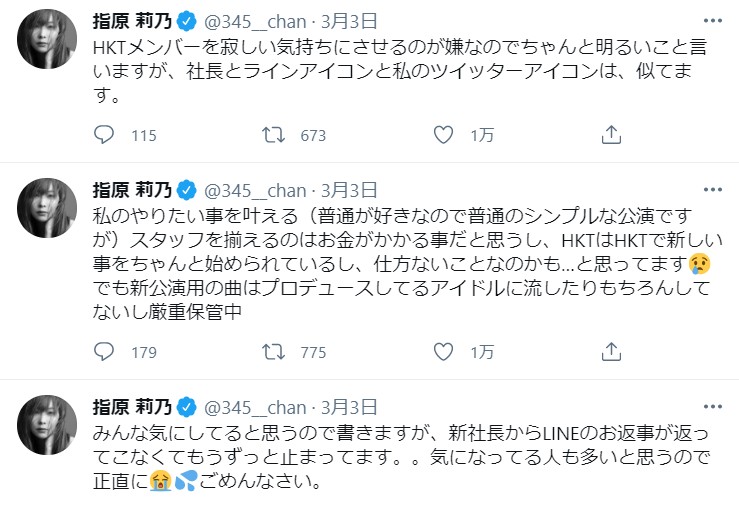This screenshot has width=739, height=508.
Task: Open profile picture on second tweet
Action: [x=47, y=209]
